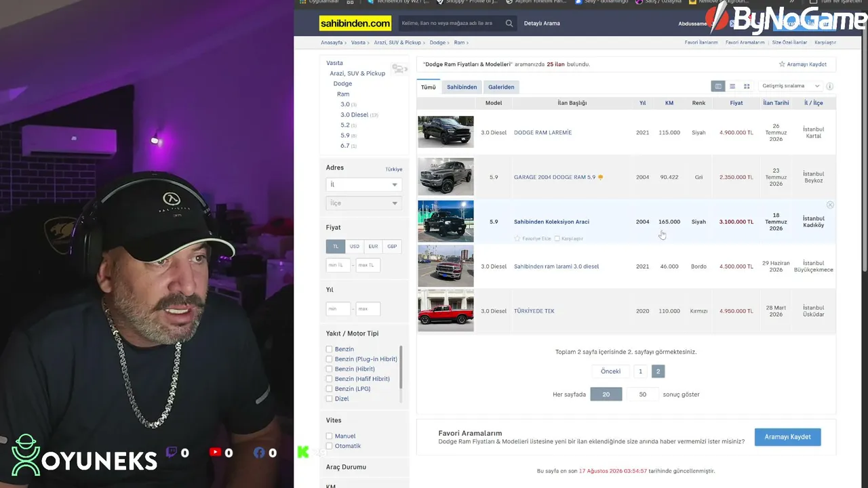Click the sahibinden.com logo
The image size is (868, 488).
point(355,24)
